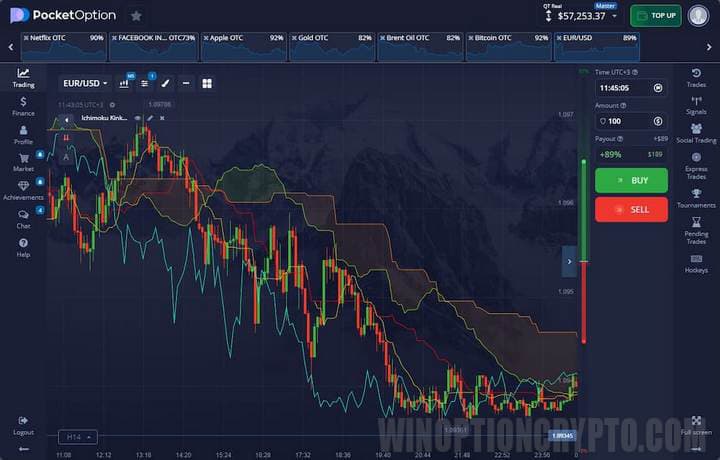Remove the Ichimoku indicator
The image size is (720, 460).
tap(162, 118)
